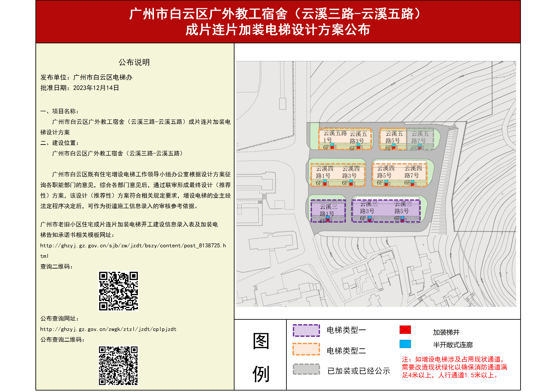Click the red elevator shaft at 云溪三路1号
The image size is (555, 392).
click(328, 220)
